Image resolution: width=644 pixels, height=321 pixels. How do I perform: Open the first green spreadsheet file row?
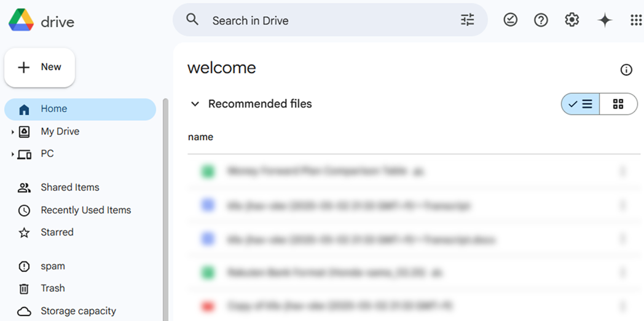click(414, 171)
